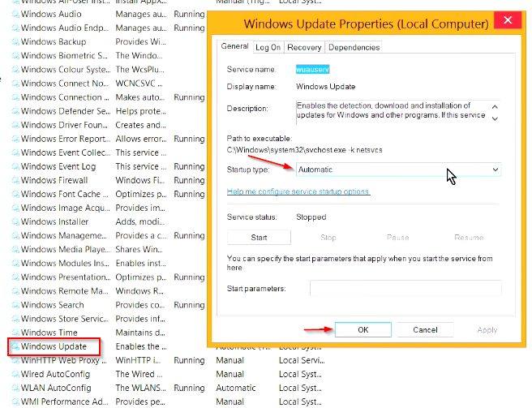Click the OK button
Viewport: 532px width, 408px height.
point(363,330)
